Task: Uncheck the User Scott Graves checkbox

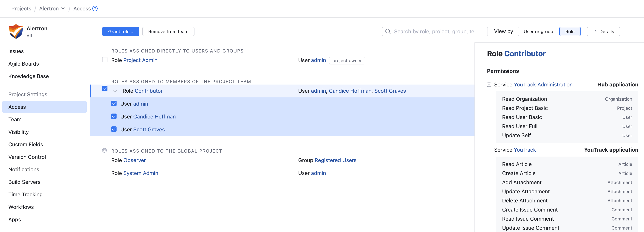Action: coord(114,129)
